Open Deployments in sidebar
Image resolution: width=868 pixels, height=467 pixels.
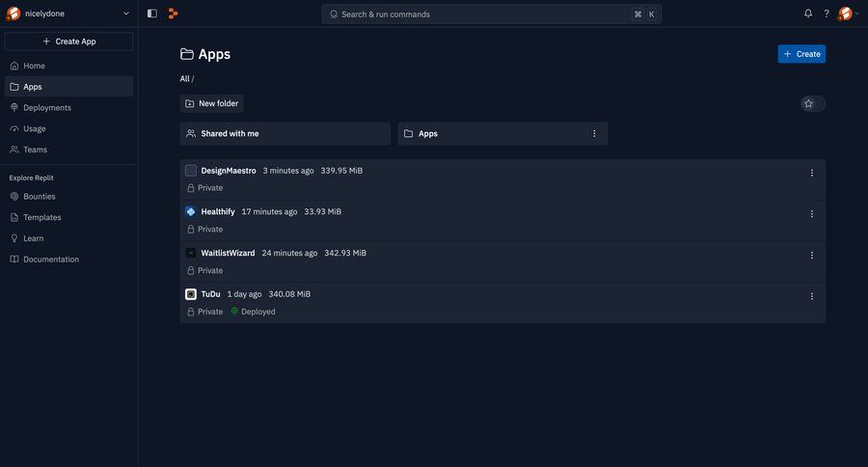point(68,107)
